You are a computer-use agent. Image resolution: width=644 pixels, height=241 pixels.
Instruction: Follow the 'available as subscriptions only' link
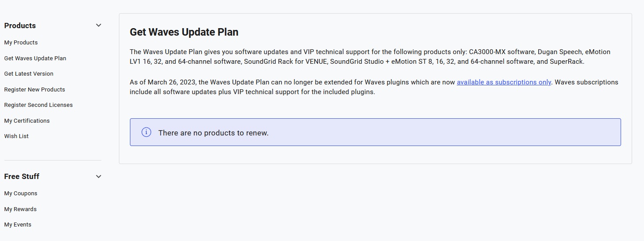[504, 82]
